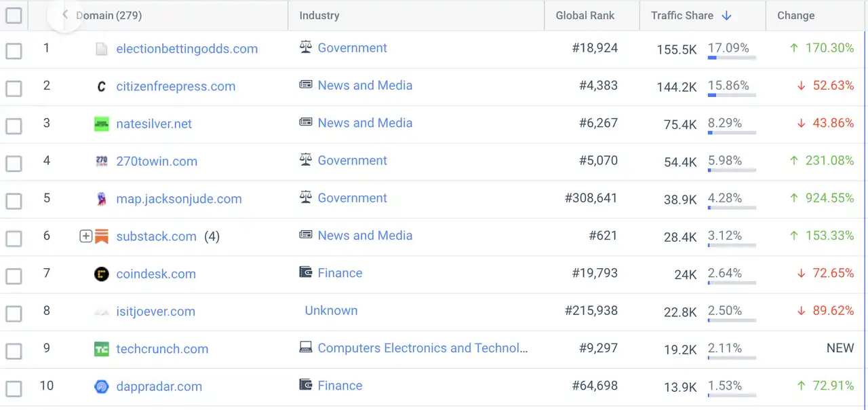Select the checkbox for isitjoever.com row
The height and width of the screenshot is (410, 868).
coord(14,314)
